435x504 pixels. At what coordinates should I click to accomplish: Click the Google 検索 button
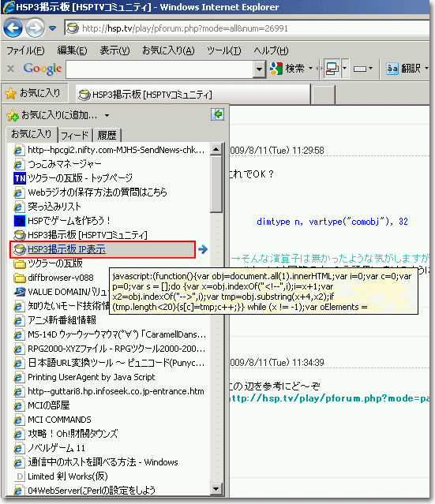(x=287, y=69)
